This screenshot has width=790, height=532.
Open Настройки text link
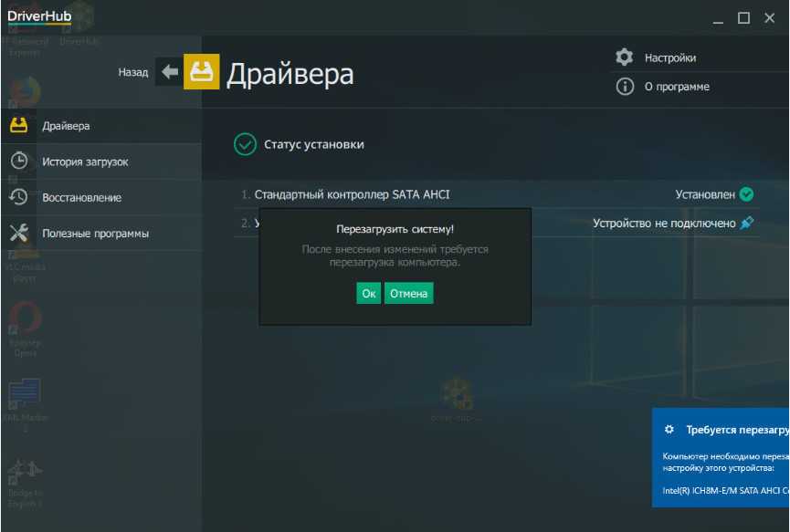669,57
